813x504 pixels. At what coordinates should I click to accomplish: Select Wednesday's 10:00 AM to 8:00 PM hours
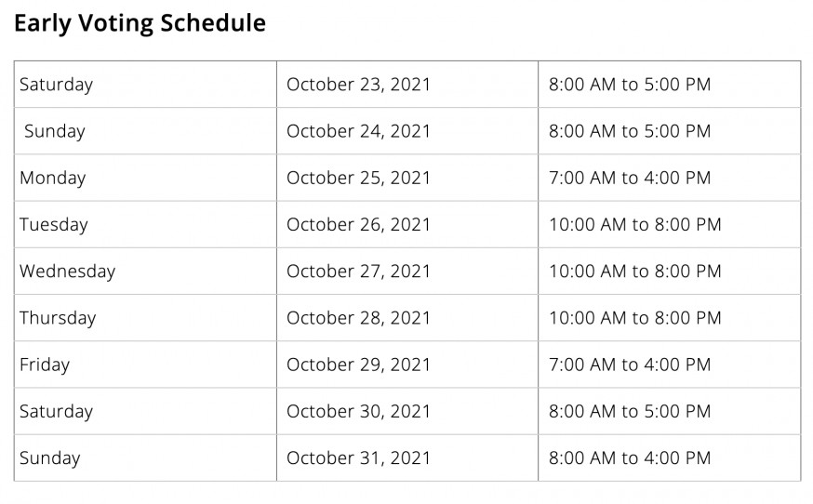(670, 271)
